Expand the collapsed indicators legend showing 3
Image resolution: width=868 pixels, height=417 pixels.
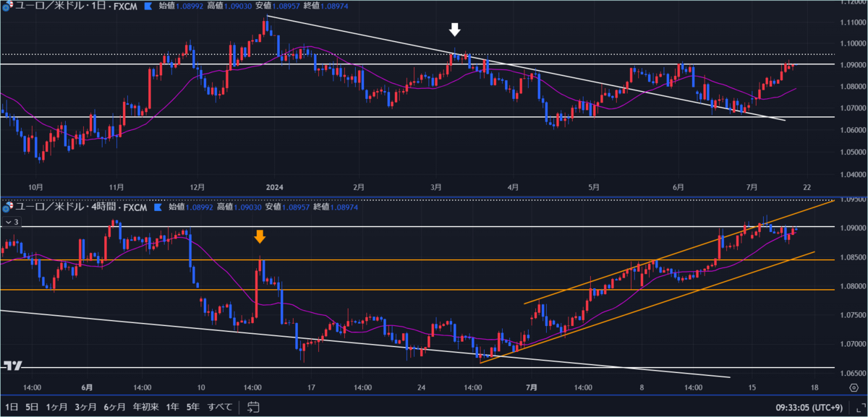pos(12,222)
